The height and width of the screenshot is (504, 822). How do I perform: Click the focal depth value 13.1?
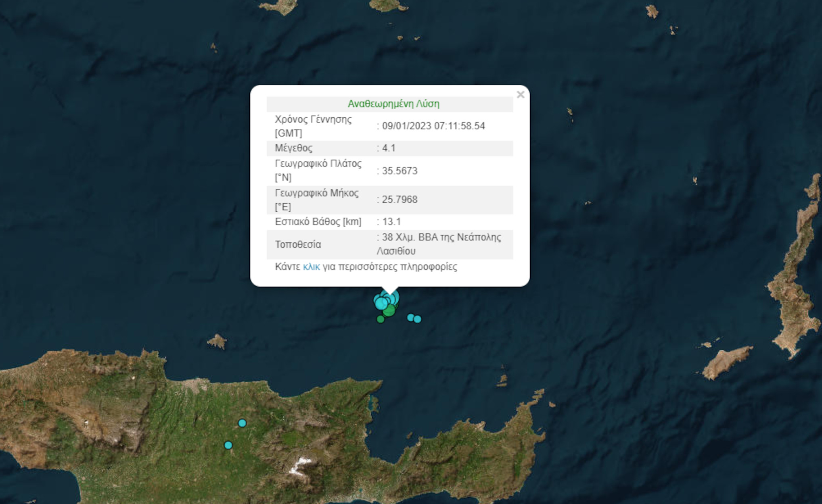coord(391,222)
